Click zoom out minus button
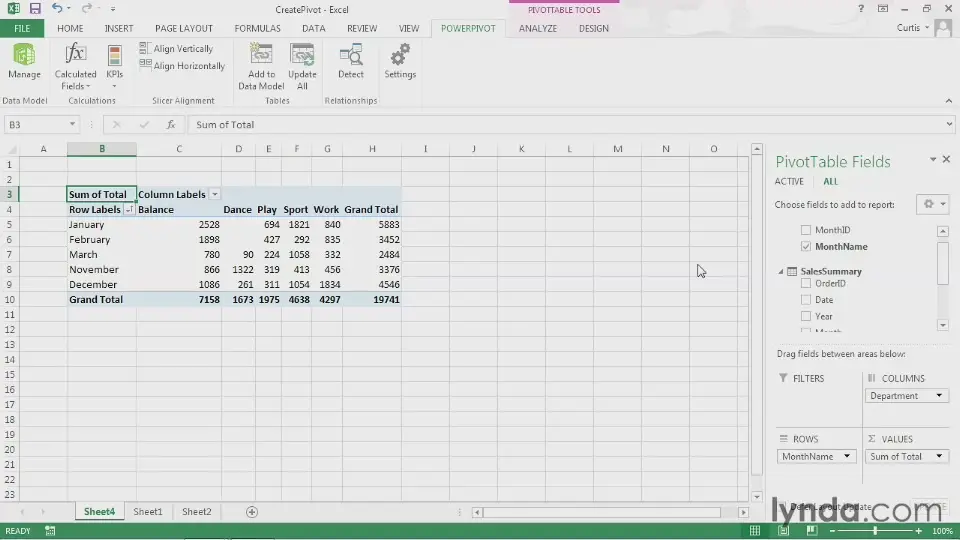 point(831,531)
